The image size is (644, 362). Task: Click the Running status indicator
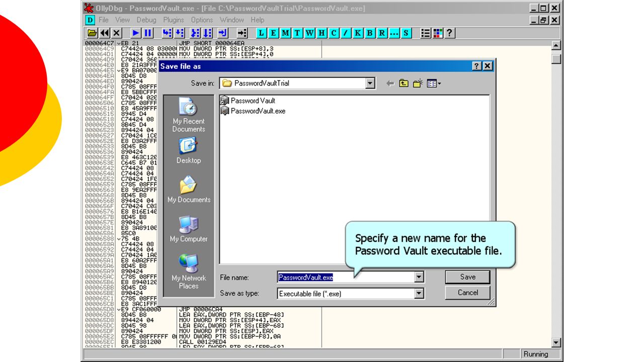tap(541, 354)
